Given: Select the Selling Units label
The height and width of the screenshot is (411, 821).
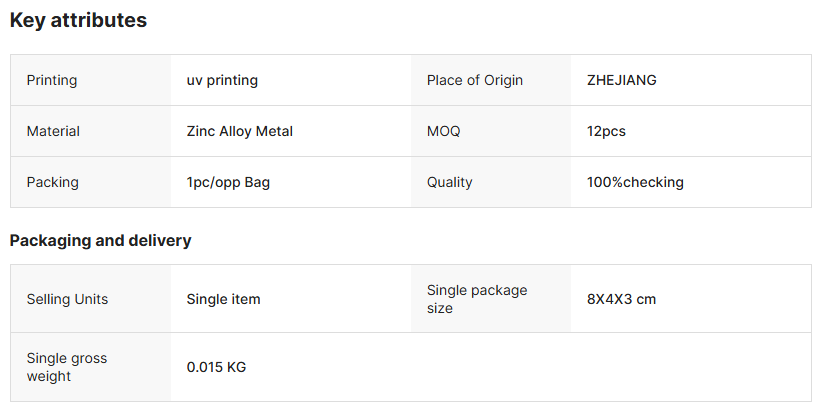Looking at the screenshot, I should coord(67,299).
